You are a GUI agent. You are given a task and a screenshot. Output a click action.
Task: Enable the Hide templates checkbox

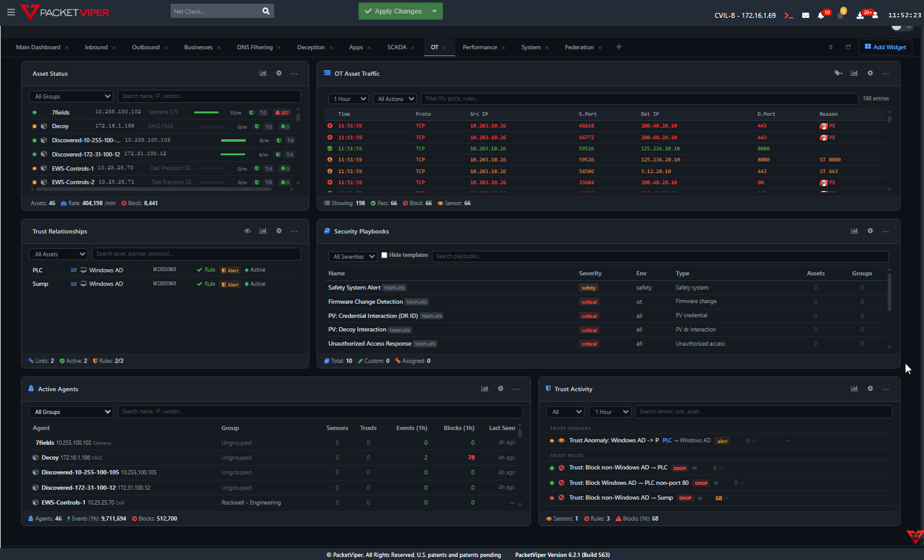(384, 254)
